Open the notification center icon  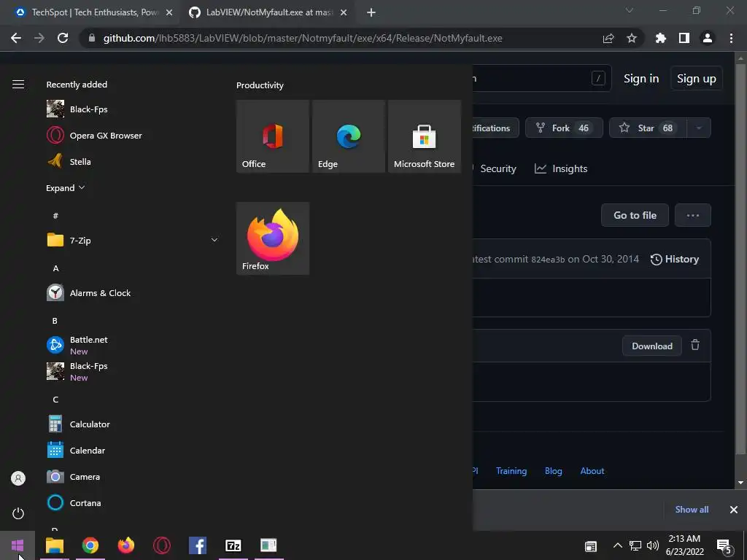(724, 545)
